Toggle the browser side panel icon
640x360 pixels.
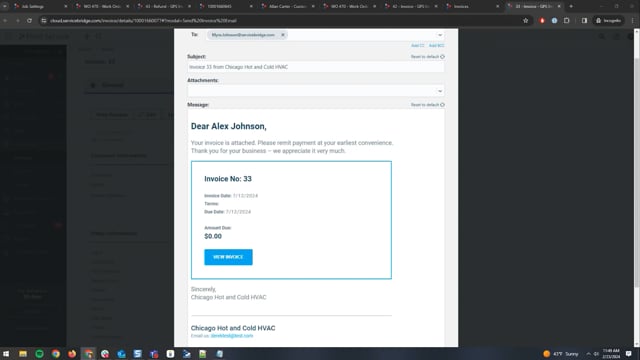[x=584, y=20]
